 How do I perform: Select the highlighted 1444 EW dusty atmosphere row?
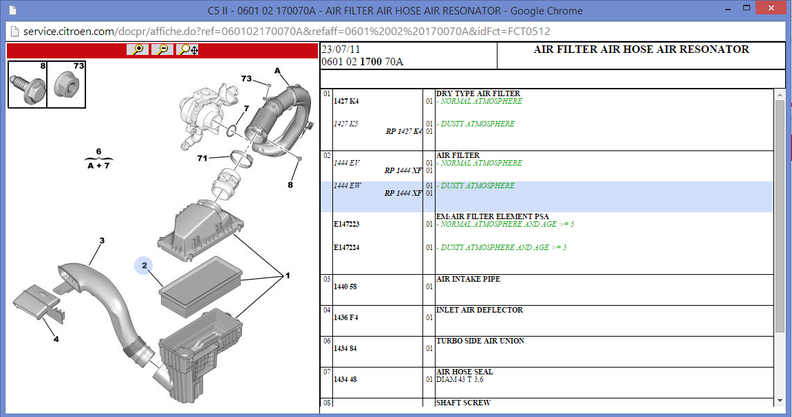tap(547, 196)
